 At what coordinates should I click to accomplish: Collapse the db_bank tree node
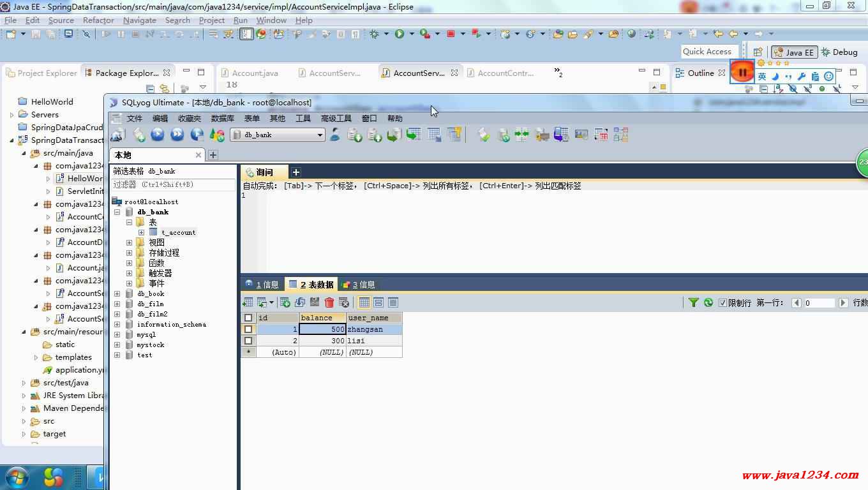[x=117, y=212]
